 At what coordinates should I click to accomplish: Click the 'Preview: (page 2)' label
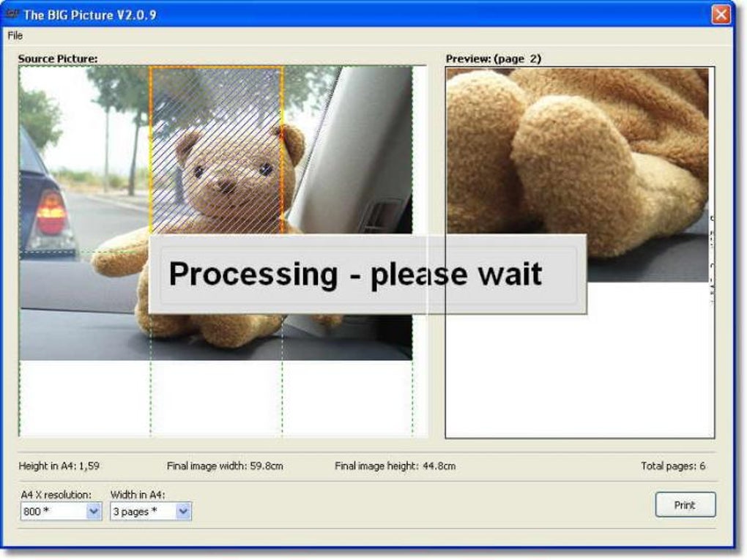pyautogui.click(x=494, y=59)
